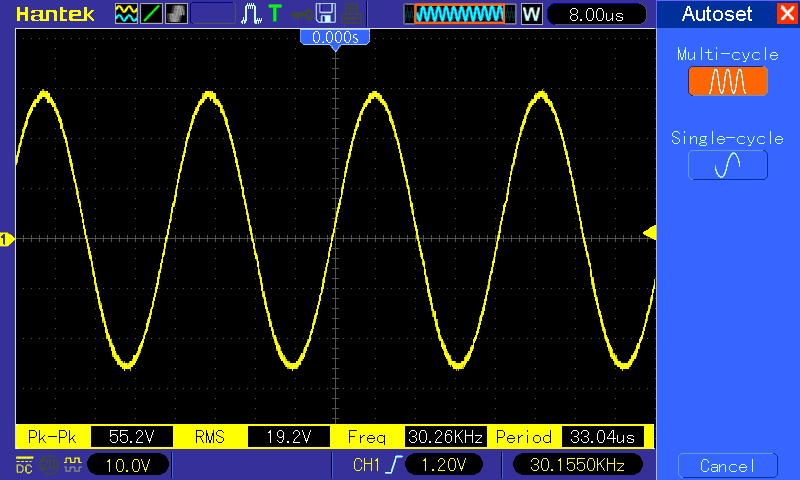Click the floppy disk save icon
Image resolution: width=800 pixels, height=480 pixels.
tap(326, 14)
